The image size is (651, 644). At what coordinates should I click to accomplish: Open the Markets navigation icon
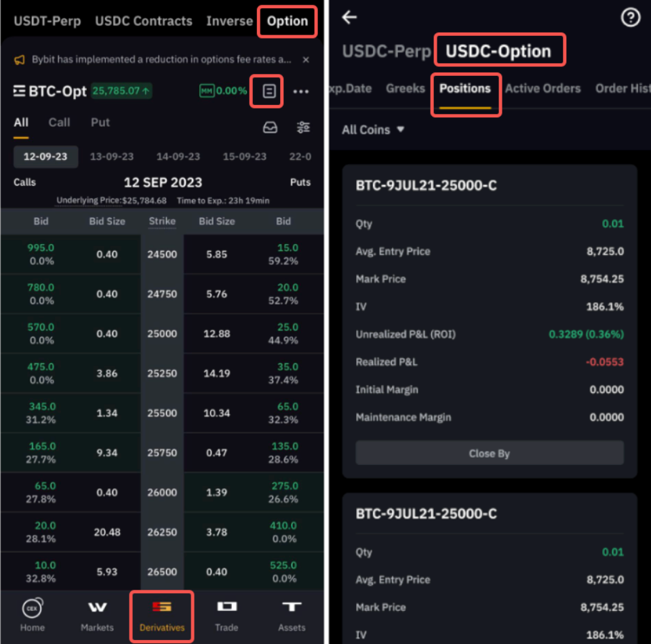(x=97, y=615)
